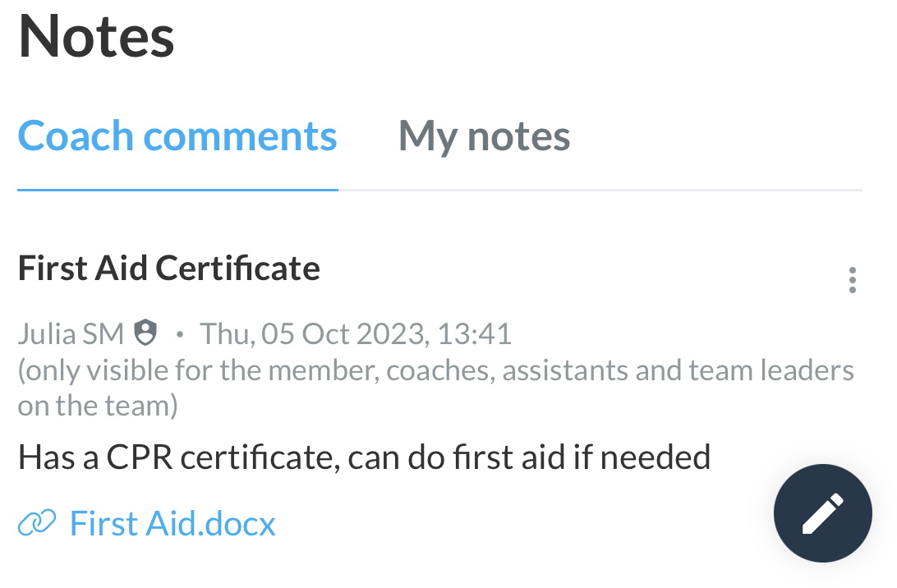Select the Coach comments tab

[177, 136]
